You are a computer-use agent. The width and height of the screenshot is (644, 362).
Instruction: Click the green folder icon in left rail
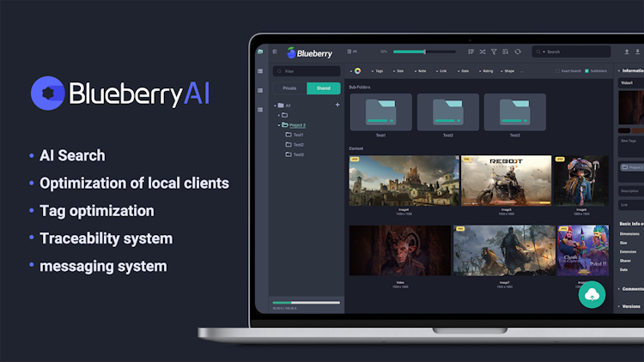point(260,51)
